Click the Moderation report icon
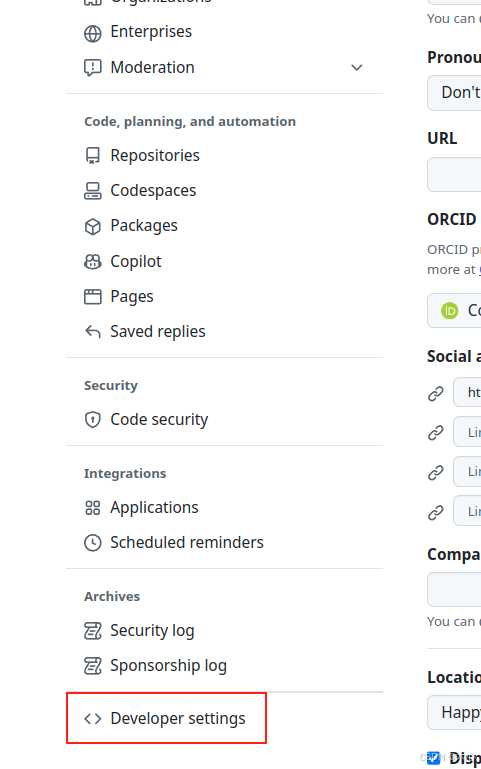The width and height of the screenshot is (481, 769). coord(93,68)
